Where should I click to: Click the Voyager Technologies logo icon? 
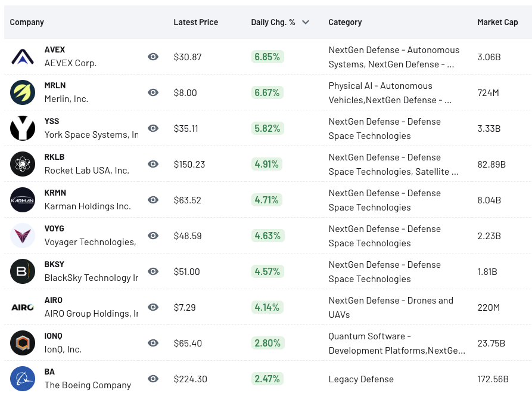23,236
